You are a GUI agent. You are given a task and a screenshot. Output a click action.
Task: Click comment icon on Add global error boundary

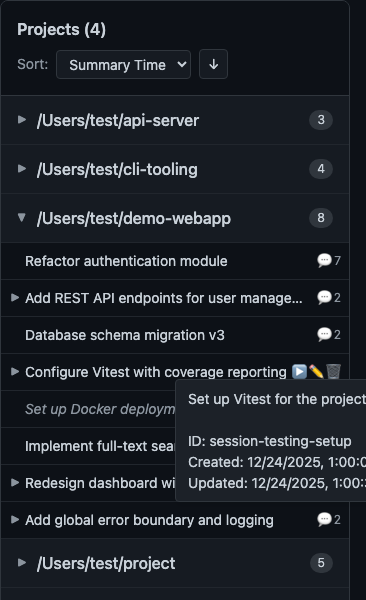[x=324, y=519]
